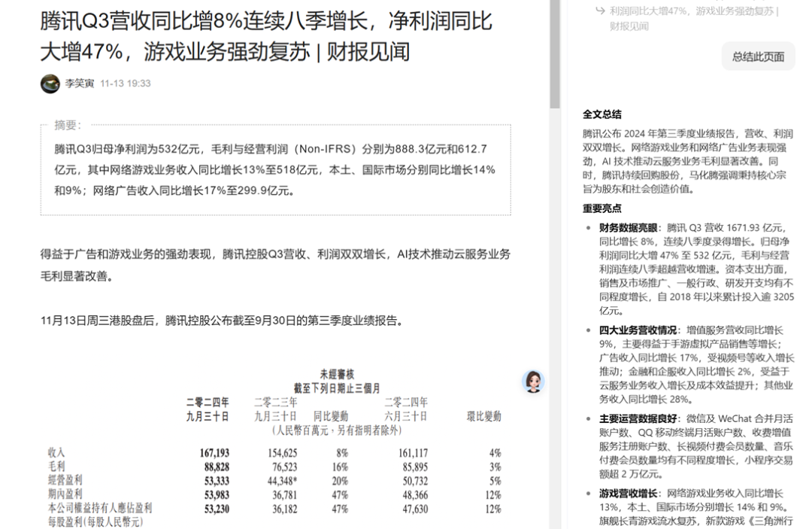Click the 經營盈利 row label

(x=65, y=480)
